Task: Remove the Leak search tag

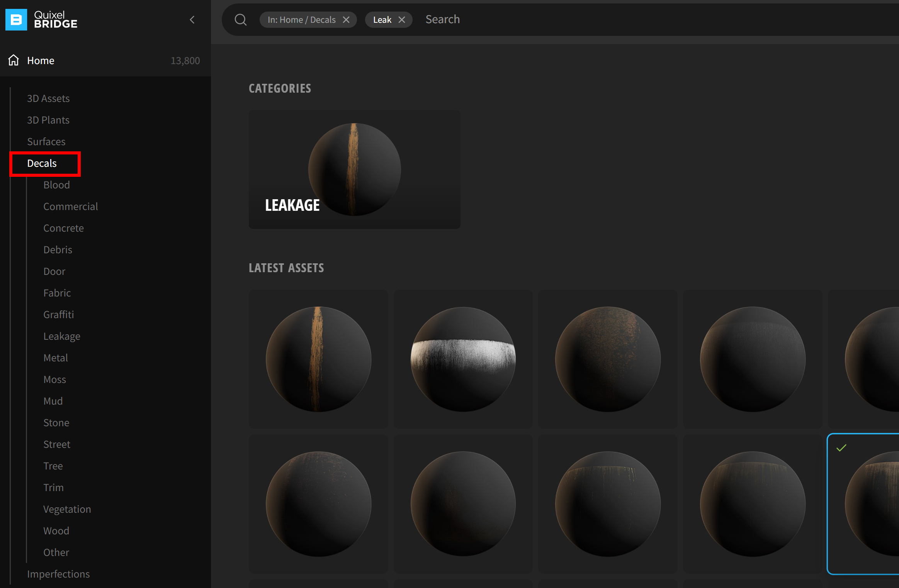Action: pyautogui.click(x=402, y=20)
